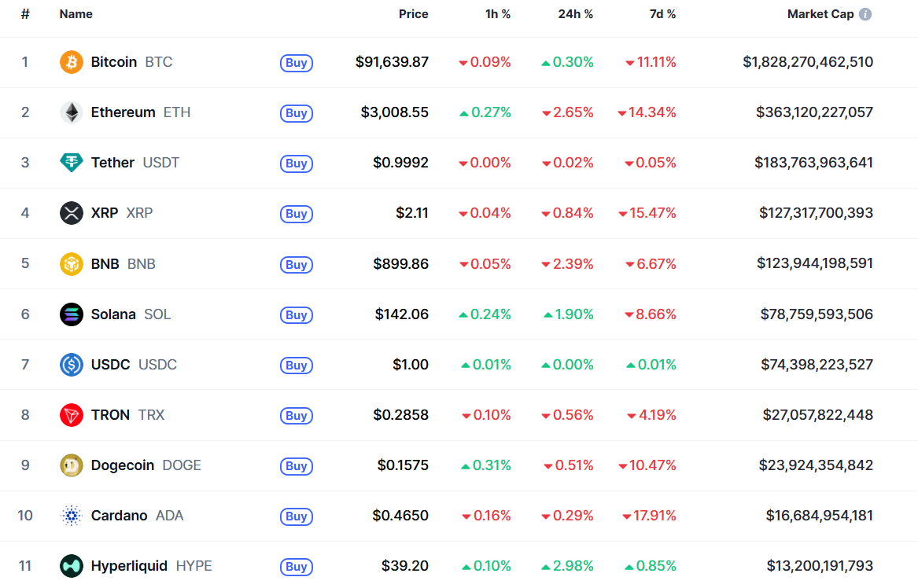The height and width of the screenshot is (588, 918).
Task: Click the XRP logo icon
Action: click(71, 213)
